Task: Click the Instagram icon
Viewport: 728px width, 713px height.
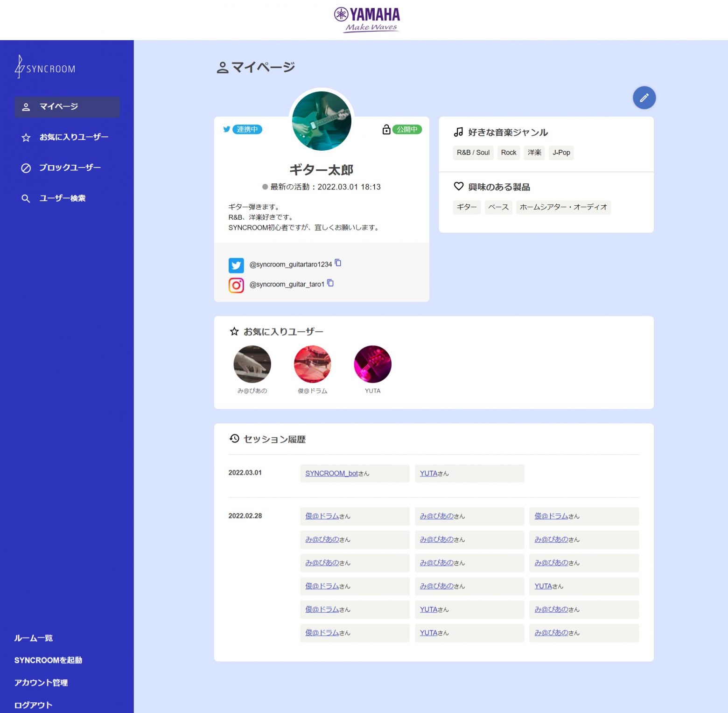Action: coord(236,285)
